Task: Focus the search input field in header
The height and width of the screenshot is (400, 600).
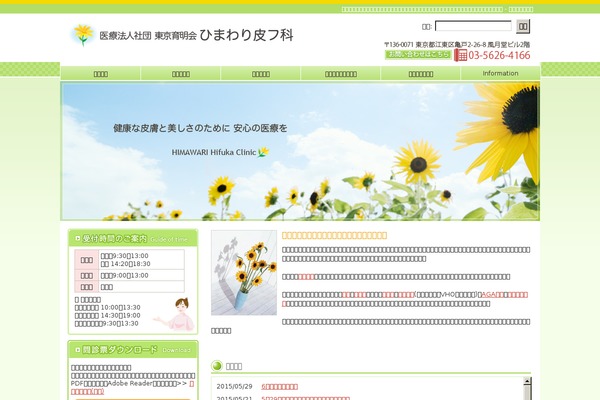Action: click(473, 26)
